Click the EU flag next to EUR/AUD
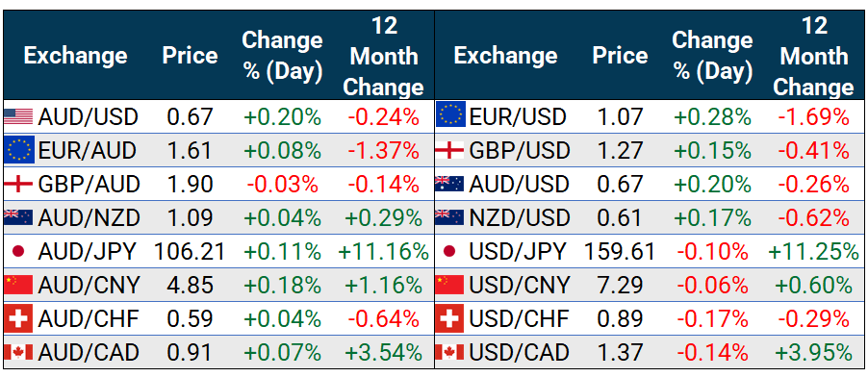This screenshot has width=868, height=377. pyautogui.click(x=19, y=150)
